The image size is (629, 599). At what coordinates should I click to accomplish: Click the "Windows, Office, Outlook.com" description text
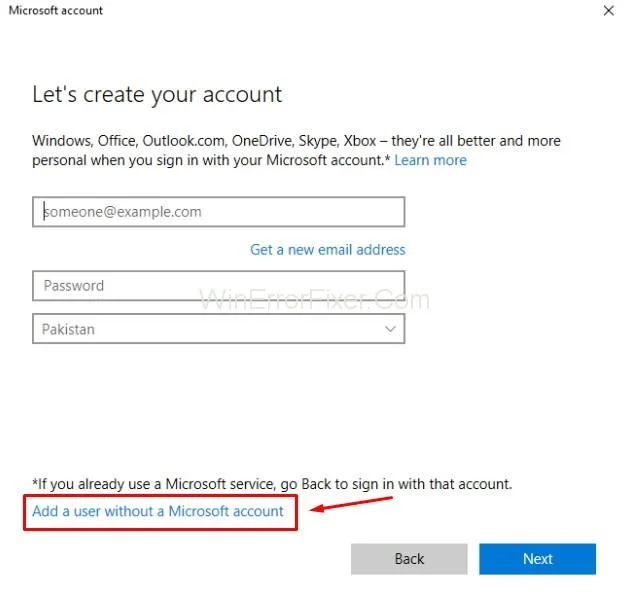296,150
